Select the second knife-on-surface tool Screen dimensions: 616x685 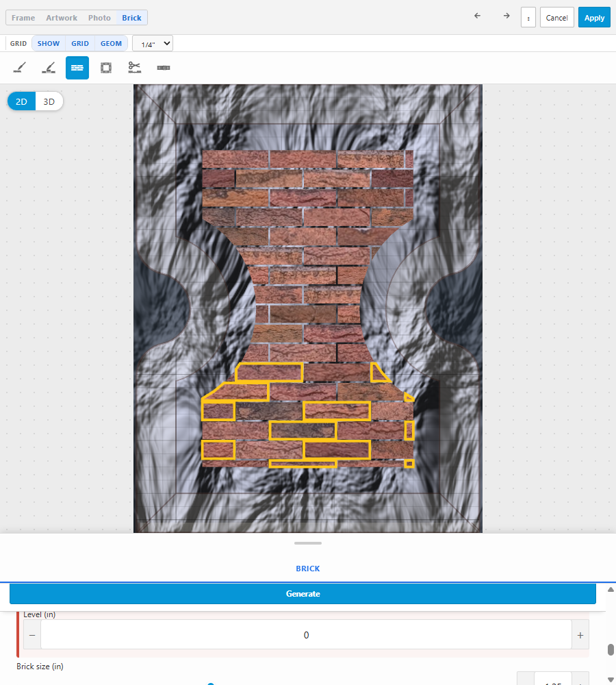(49, 68)
